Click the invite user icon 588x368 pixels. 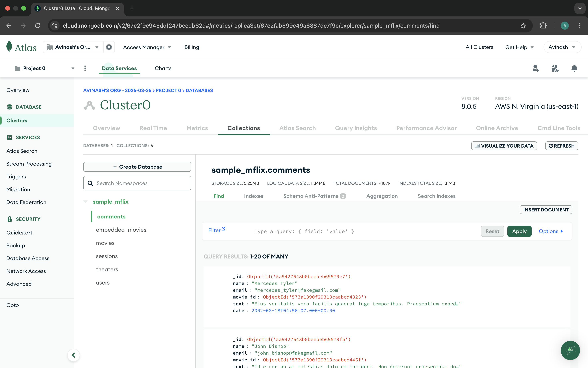point(536,68)
